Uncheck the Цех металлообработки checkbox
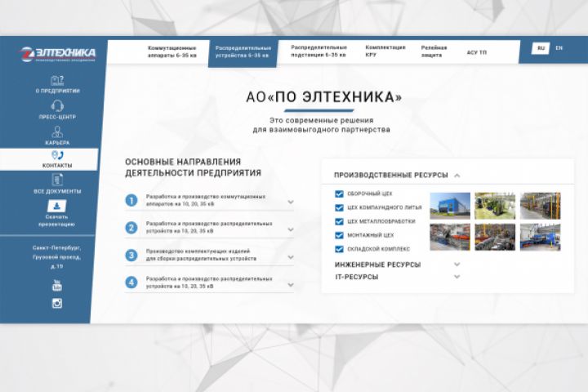This screenshot has width=588, height=392. 339,221
